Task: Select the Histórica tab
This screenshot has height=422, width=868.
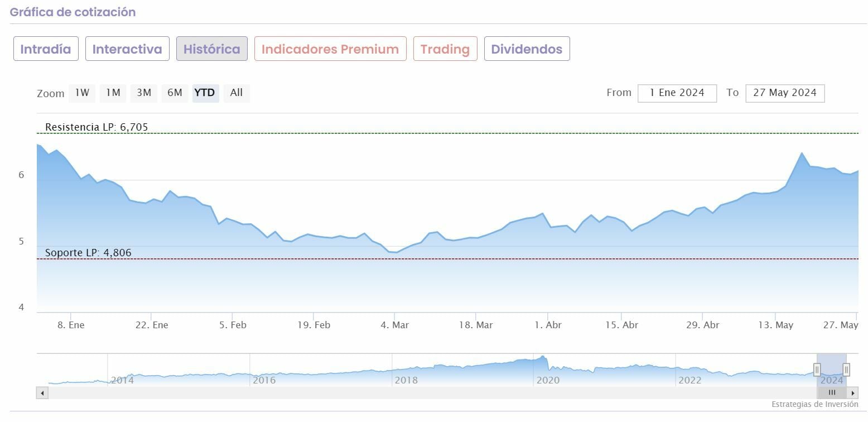Action: (x=212, y=49)
